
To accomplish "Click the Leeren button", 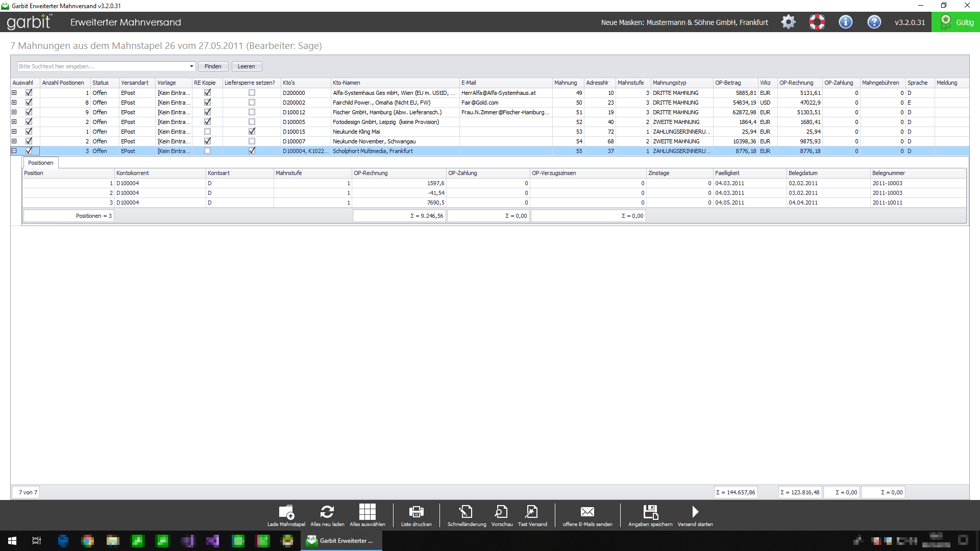I will click(x=246, y=66).
